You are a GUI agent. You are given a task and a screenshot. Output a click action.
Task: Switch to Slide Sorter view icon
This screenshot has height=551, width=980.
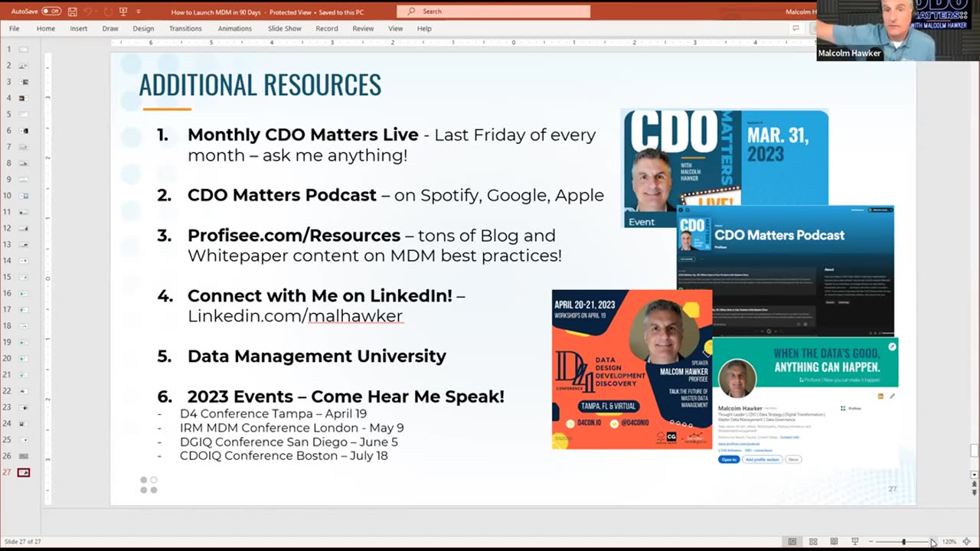click(x=813, y=541)
